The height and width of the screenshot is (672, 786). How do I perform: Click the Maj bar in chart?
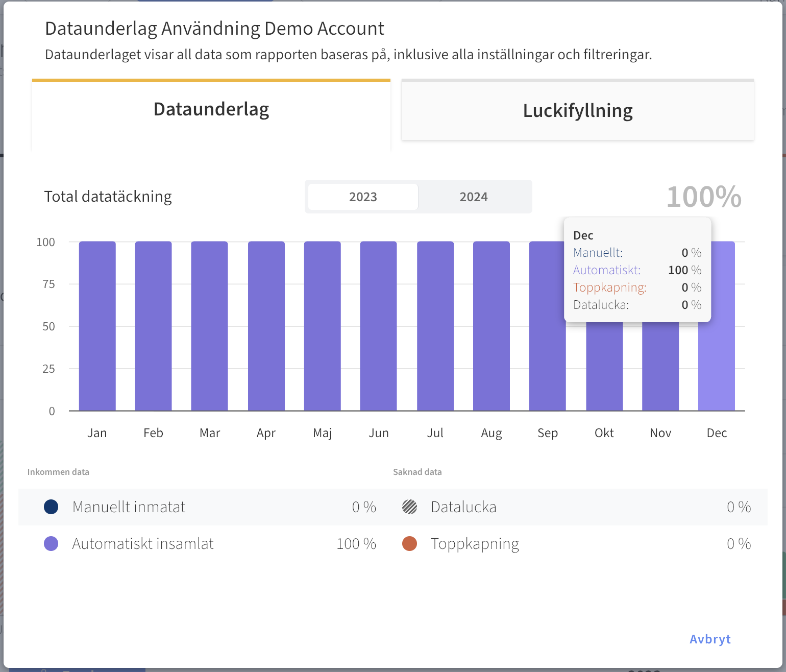tap(322, 326)
